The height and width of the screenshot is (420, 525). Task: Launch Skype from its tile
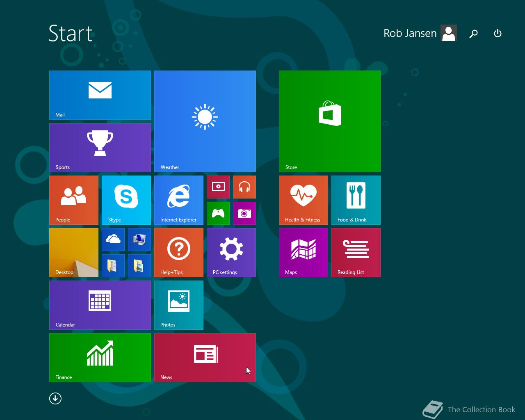coord(126,200)
